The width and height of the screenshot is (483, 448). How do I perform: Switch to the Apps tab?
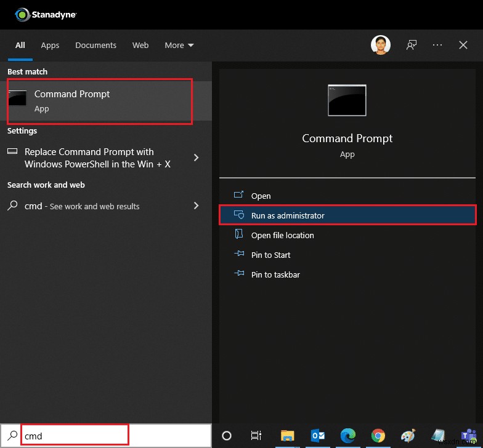tap(50, 46)
